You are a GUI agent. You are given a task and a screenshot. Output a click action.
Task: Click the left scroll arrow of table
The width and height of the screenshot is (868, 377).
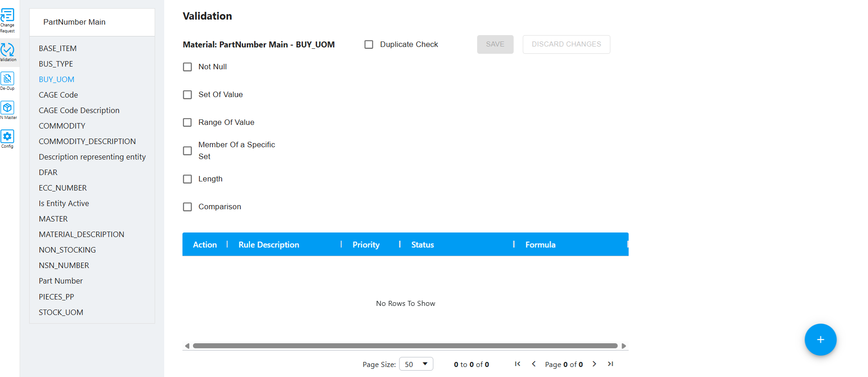point(187,346)
